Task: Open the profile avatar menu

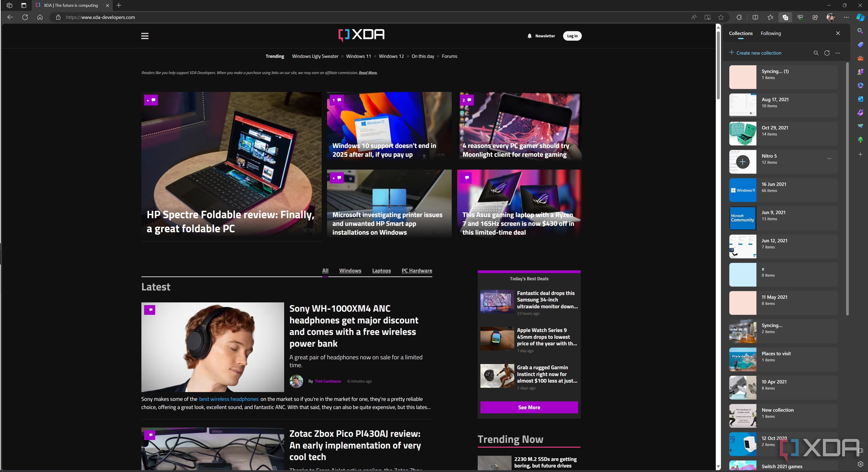Action: coord(831,17)
